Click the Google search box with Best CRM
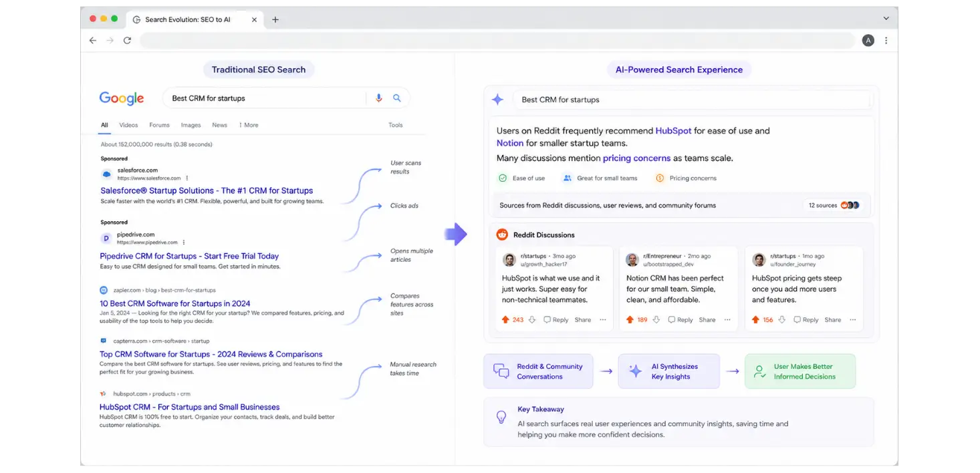This screenshot has width=980, height=473. click(x=286, y=98)
